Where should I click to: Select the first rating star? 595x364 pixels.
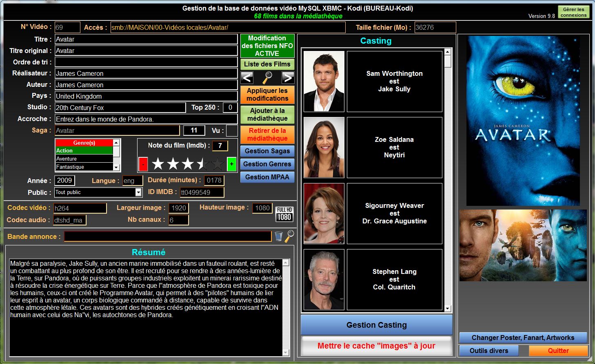158,164
